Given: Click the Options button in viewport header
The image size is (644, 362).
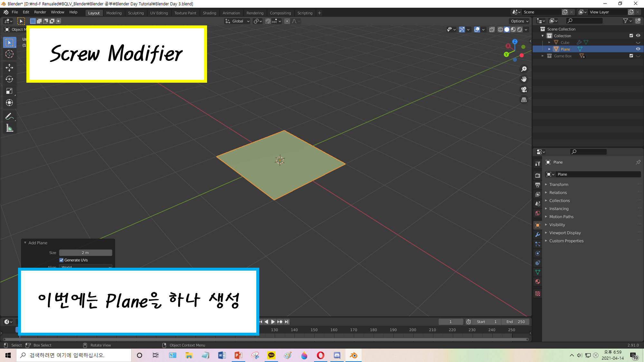Looking at the screenshot, I should [x=519, y=21].
